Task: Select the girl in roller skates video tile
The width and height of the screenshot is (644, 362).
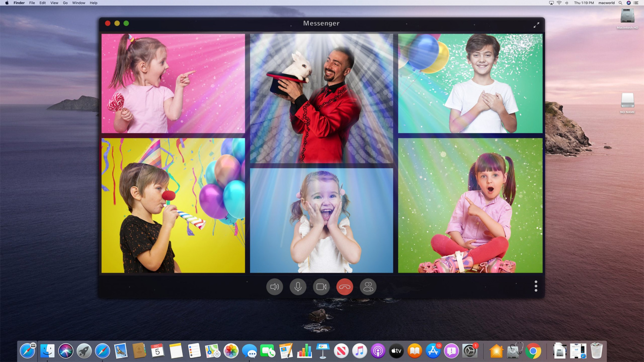Action: [x=470, y=205]
